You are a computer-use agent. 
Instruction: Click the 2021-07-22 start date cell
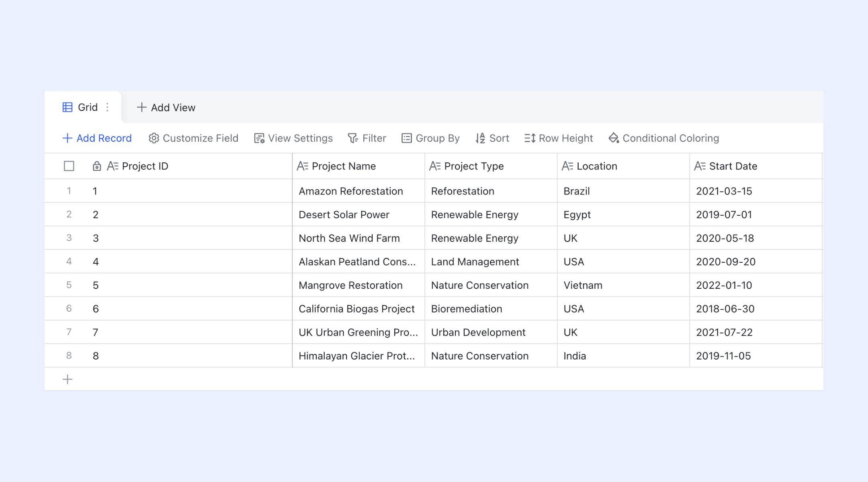756,332
